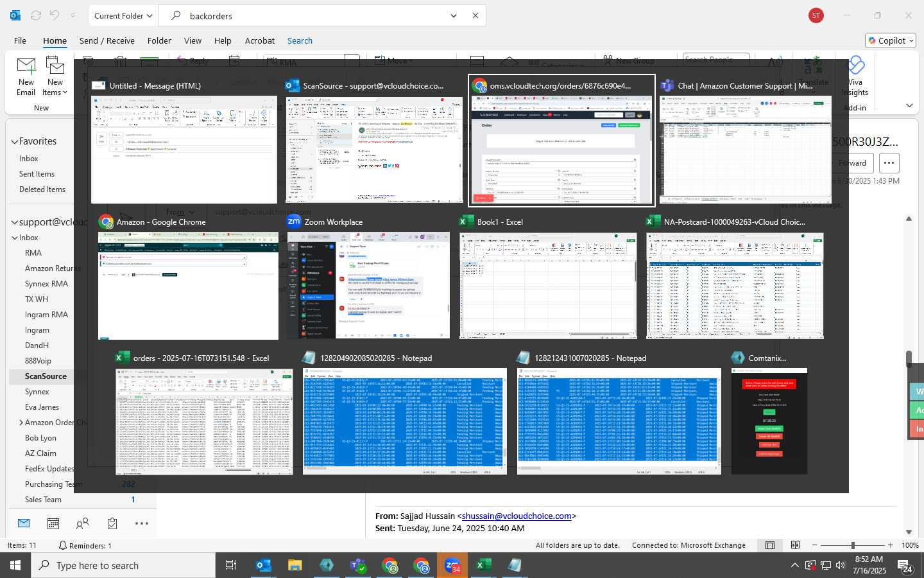Open the File menu

point(20,40)
